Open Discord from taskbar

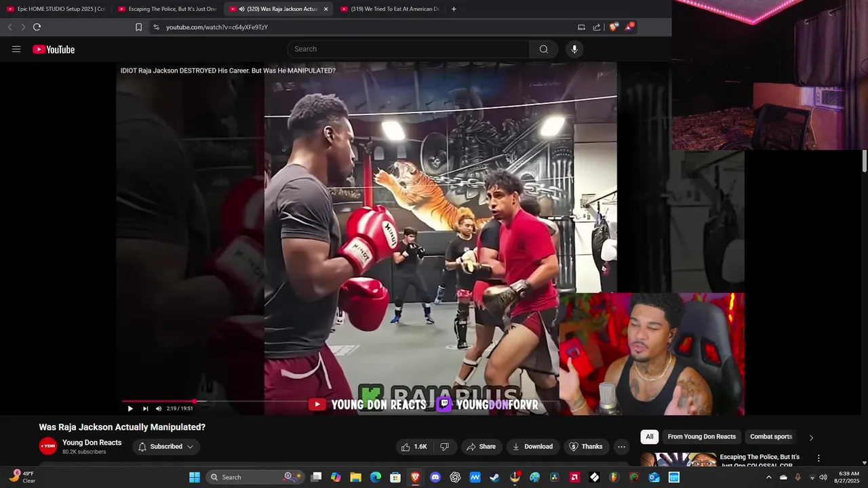pyautogui.click(x=435, y=477)
